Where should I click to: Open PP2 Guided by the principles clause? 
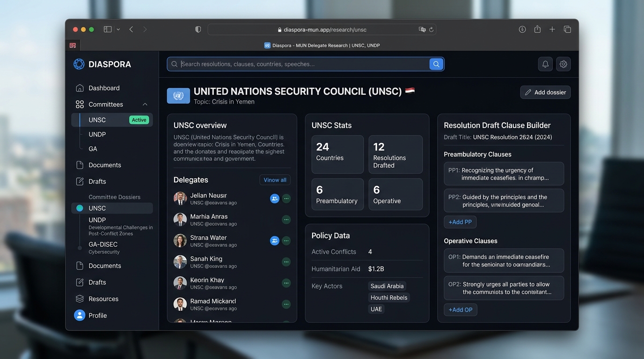pyautogui.click(x=504, y=201)
